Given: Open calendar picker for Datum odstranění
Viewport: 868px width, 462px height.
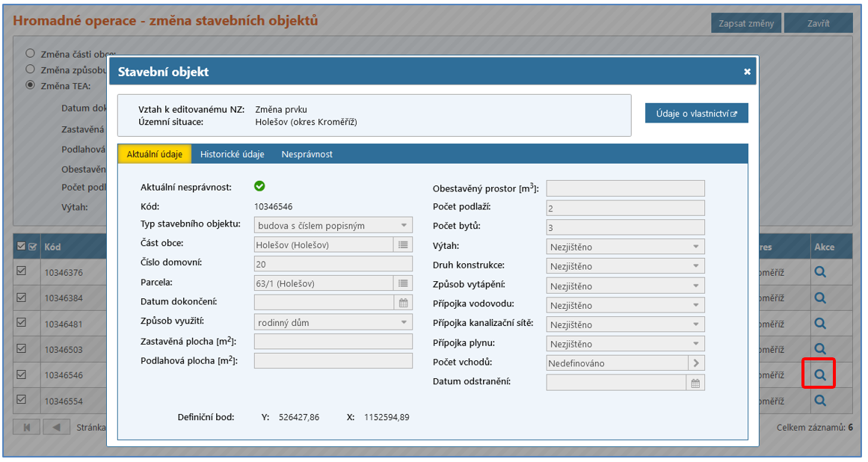Looking at the screenshot, I should (x=695, y=383).
